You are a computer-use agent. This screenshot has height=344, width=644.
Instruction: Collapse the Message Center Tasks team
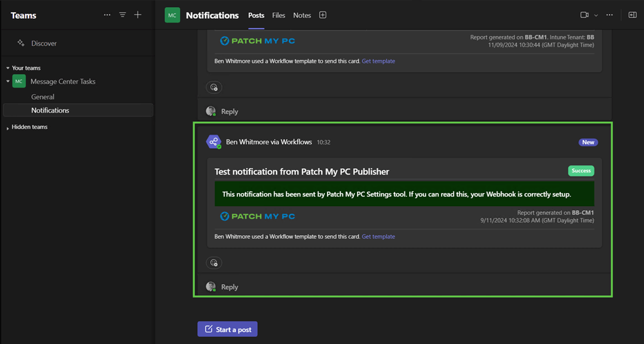[x=7, y=81]
